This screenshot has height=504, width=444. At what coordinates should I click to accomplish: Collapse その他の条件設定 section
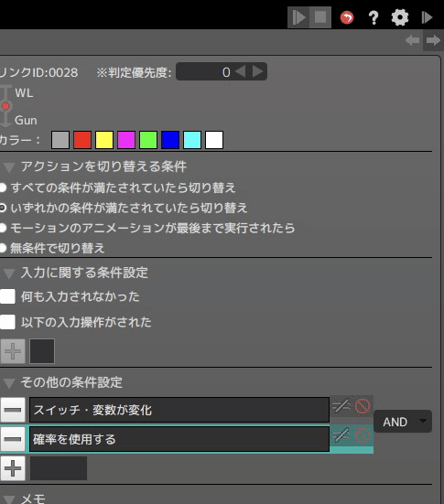click(8, 383)
